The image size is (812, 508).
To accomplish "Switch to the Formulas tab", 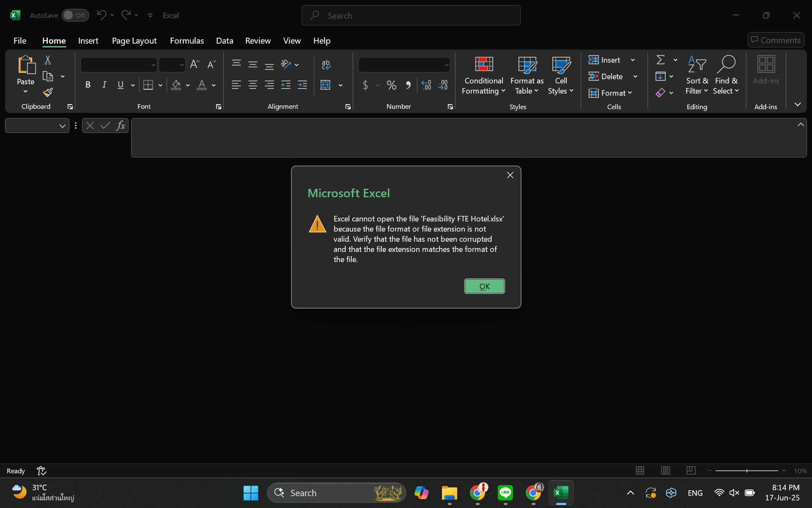I will pos(187,41).
